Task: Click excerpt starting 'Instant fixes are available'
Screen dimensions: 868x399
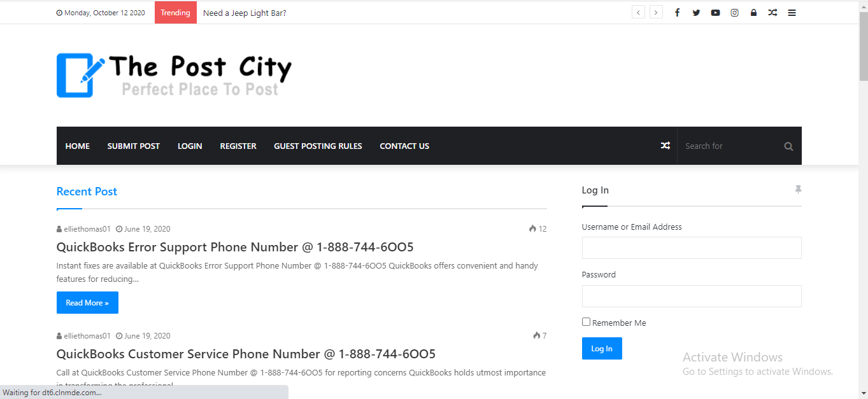Action: [297, 272]
